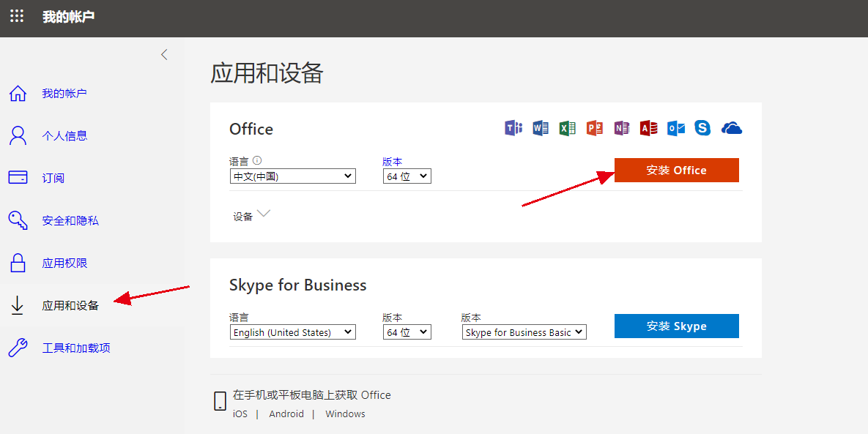Screen dimensions: 868x434
Task: Open 工具和加载项 in the sidebar
Action: click(x=76, y=348)
